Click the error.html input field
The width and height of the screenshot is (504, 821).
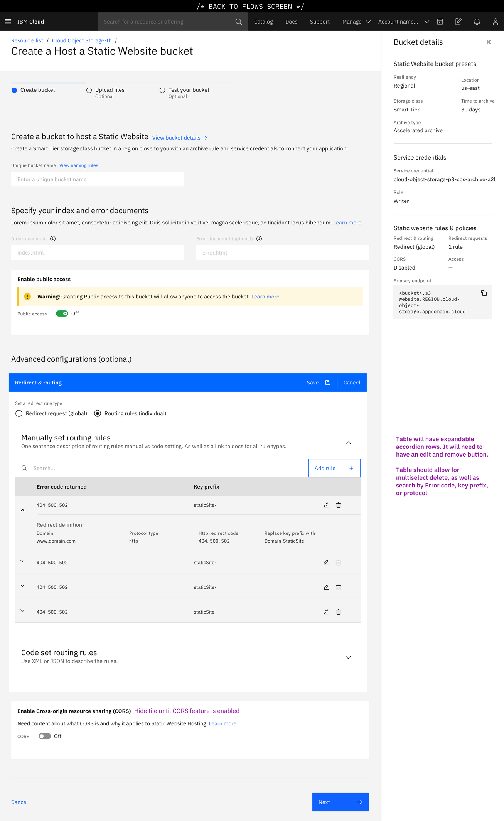point(283,253)
